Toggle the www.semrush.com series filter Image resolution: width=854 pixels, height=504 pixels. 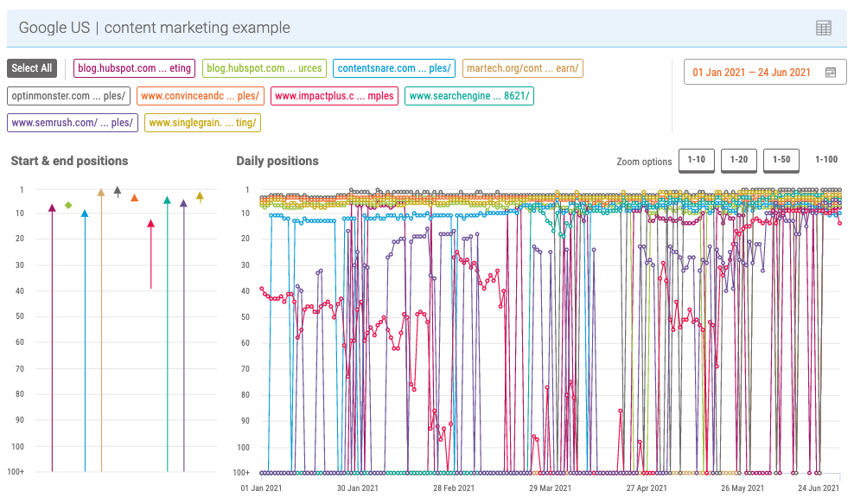click(73, 123)
